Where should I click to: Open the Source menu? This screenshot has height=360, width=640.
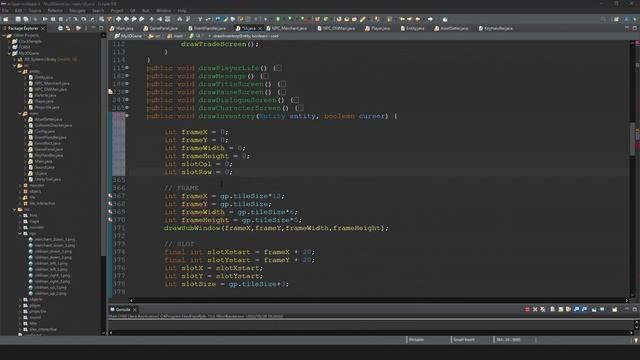(x=35, y=11)
